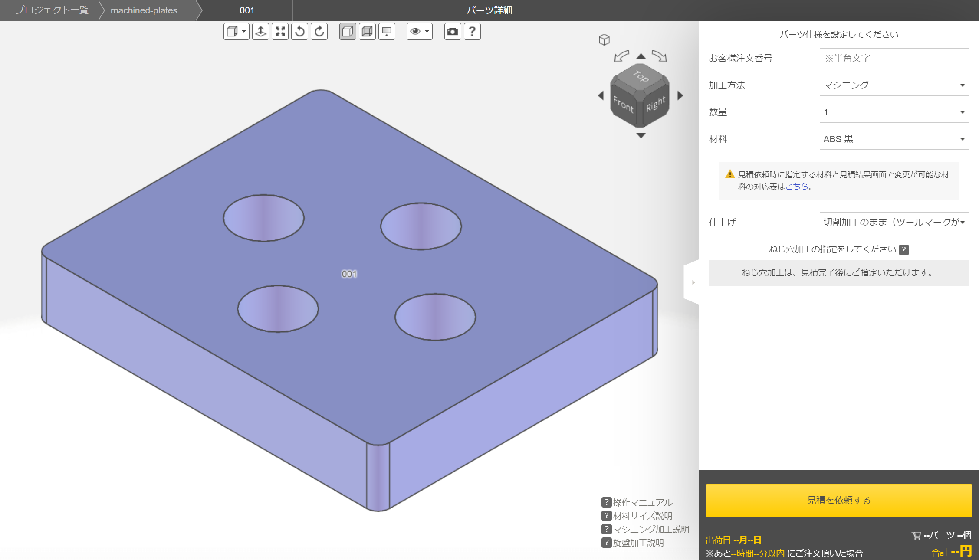The height and width of the screenshot is (560, 979).
Task: Click the 見積を依頼する button
Action: [x=839, y=500]
